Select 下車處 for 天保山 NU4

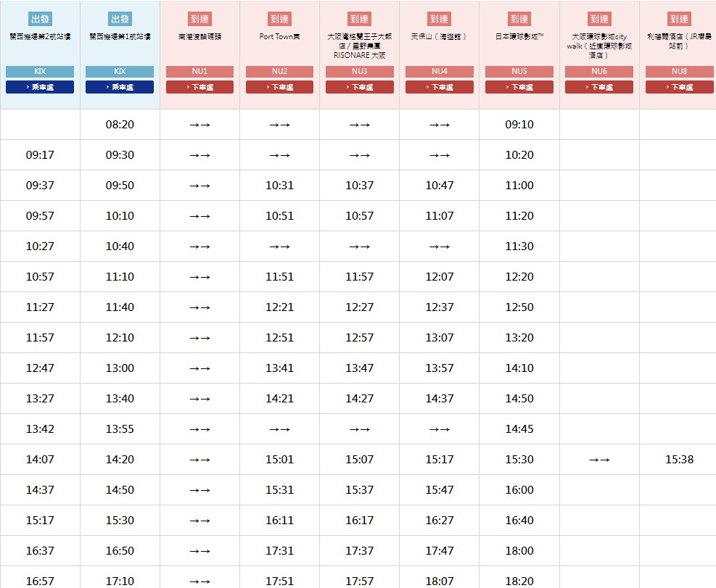(x=440, y=87)
